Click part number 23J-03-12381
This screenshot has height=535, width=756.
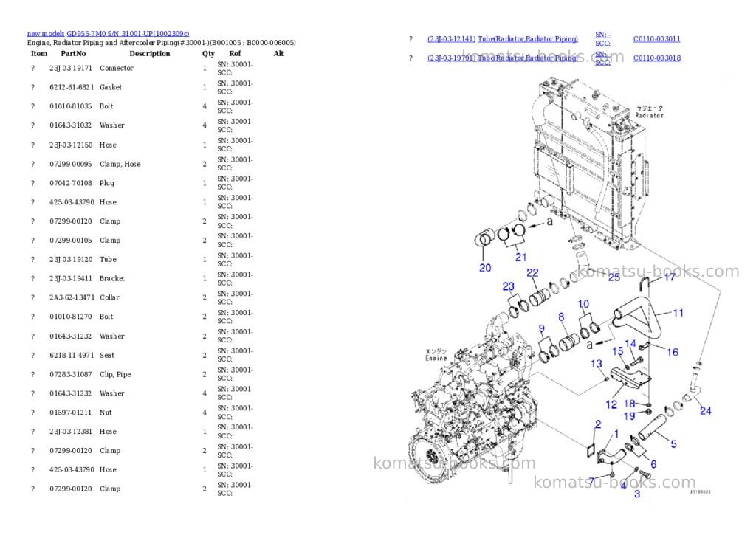click(70, 432)
